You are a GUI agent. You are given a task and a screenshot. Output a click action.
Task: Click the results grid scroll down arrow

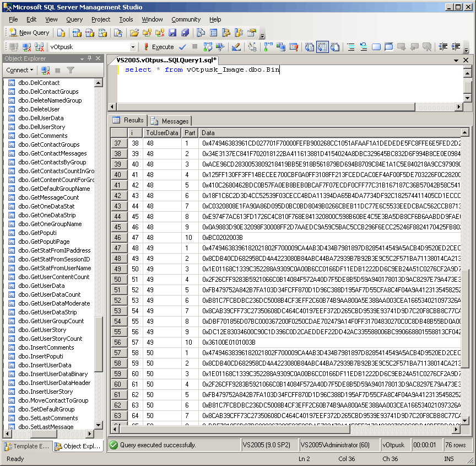click(x=465, y=421)
